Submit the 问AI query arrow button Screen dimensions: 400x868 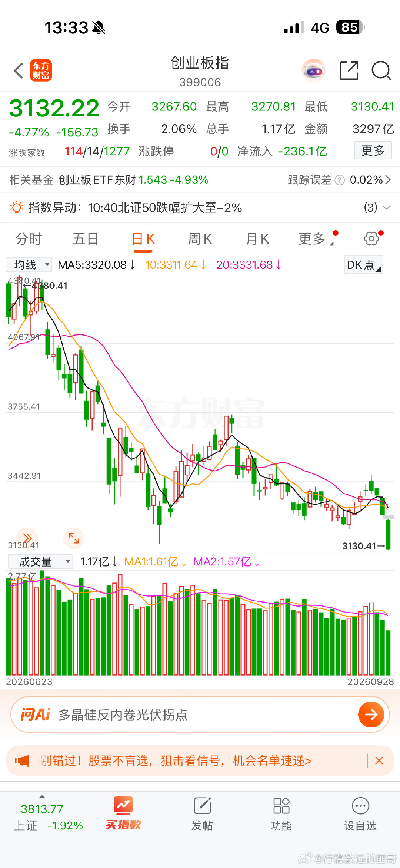coord(371,714)
